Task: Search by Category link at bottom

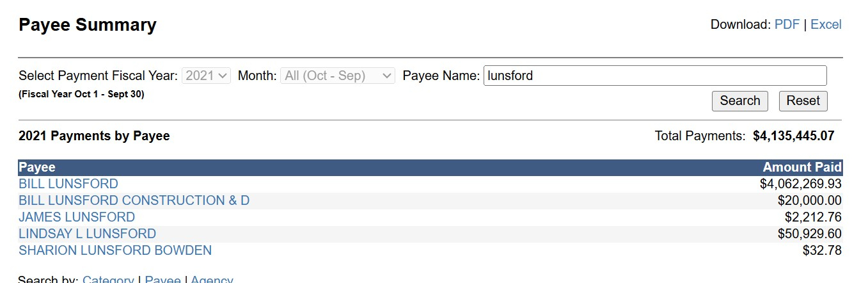Action: click(108, 280)
